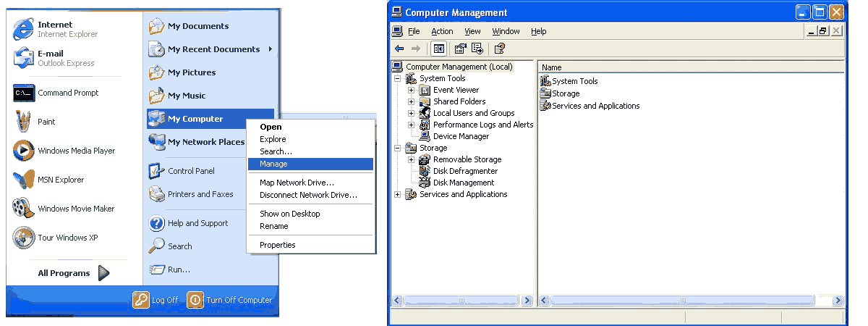This screenshot has height=326, width=868.
Task: Select Disk Management in tree
Action: [456, 183]
